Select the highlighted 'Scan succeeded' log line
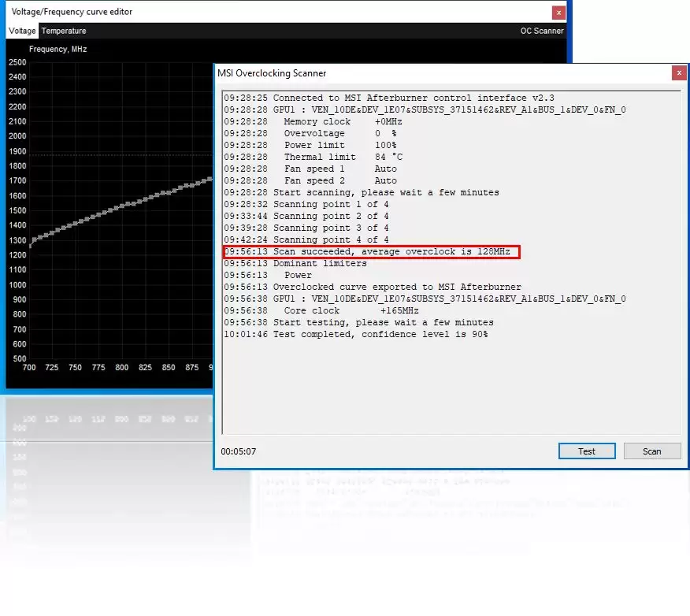The image size is (690, 616). tap(372, 252)
